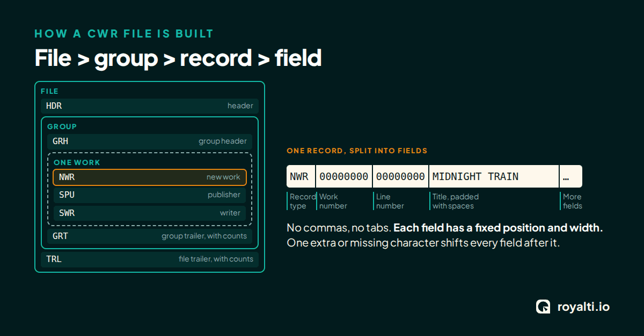Click 'One extra or missing character' sentence

pos(423,243)
